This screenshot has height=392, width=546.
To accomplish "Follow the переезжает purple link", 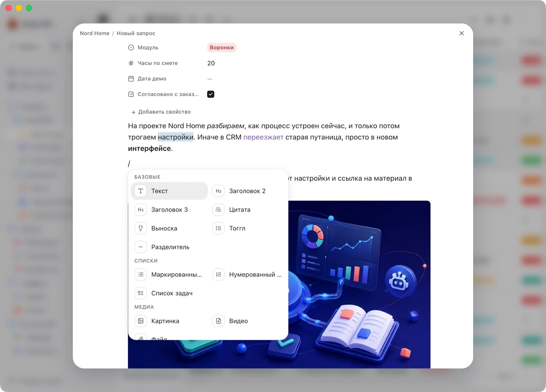I will [x=263, y=137].
